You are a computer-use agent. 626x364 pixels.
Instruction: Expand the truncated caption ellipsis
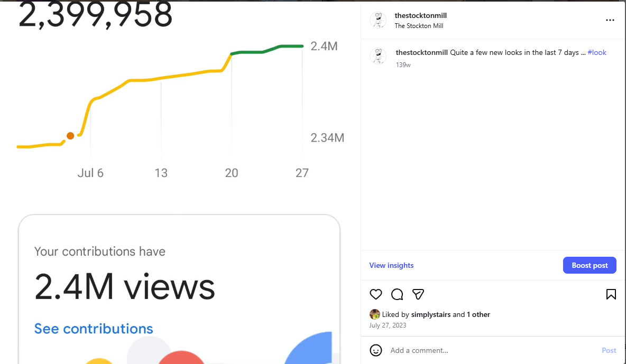coord(583,53)
